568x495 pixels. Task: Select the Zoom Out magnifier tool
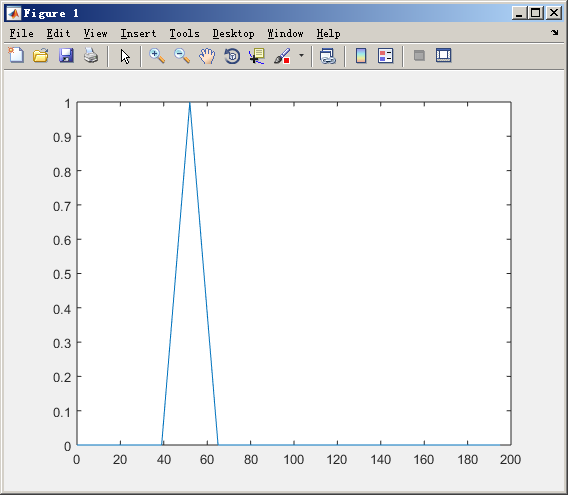pos(182,56)
